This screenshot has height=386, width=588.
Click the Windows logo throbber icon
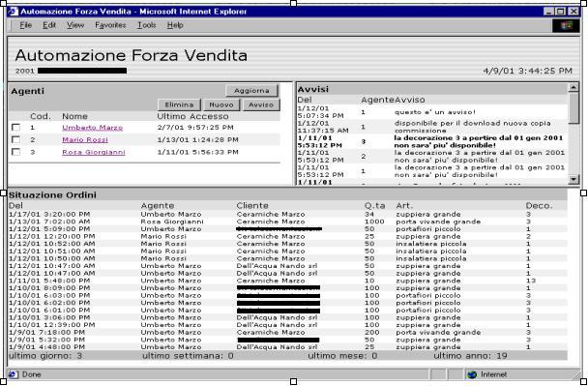567,25
